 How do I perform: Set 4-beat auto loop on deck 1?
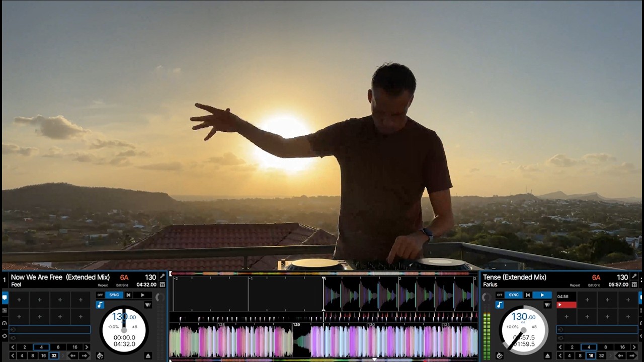[41, 347]
